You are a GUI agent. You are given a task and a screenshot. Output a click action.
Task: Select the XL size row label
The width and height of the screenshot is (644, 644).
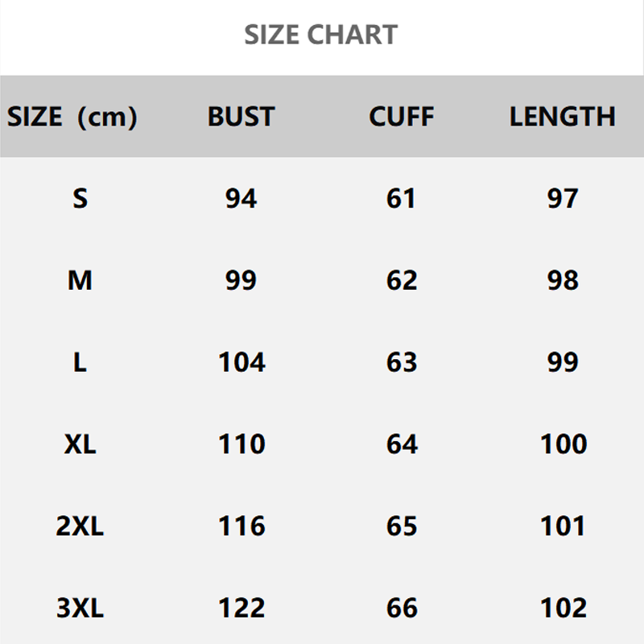tap(80, 444)
